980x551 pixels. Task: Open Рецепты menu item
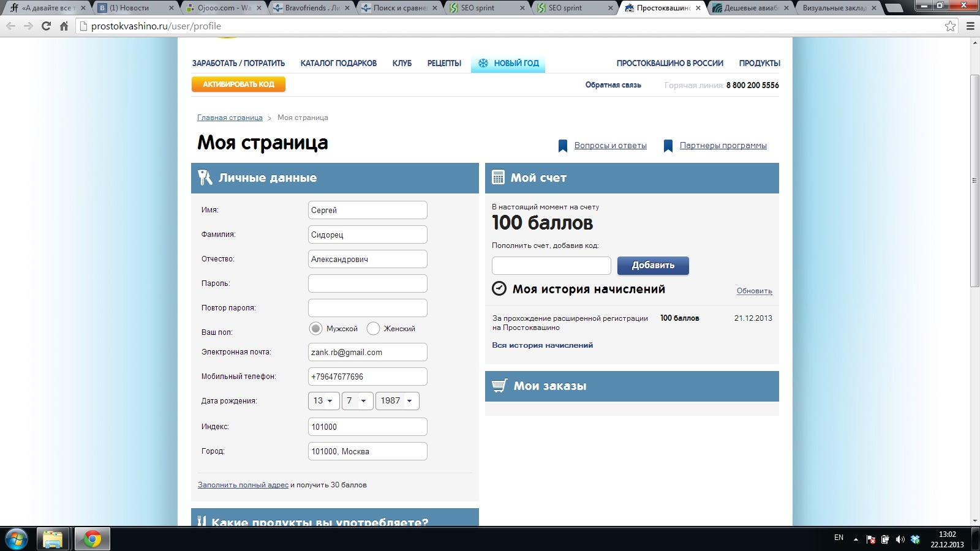click(444, 63)
